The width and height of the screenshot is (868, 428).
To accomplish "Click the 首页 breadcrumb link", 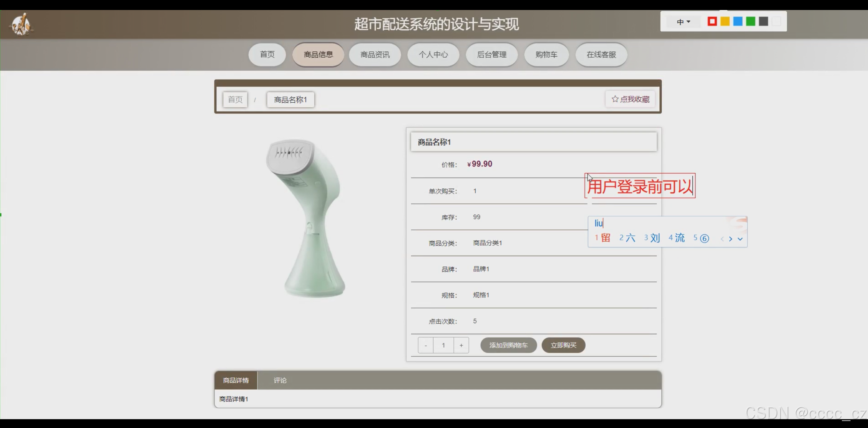I will click(235, 100).
